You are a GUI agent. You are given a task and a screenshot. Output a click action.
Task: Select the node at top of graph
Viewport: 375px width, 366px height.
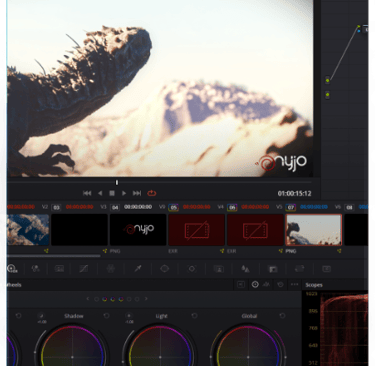(365, 29)
